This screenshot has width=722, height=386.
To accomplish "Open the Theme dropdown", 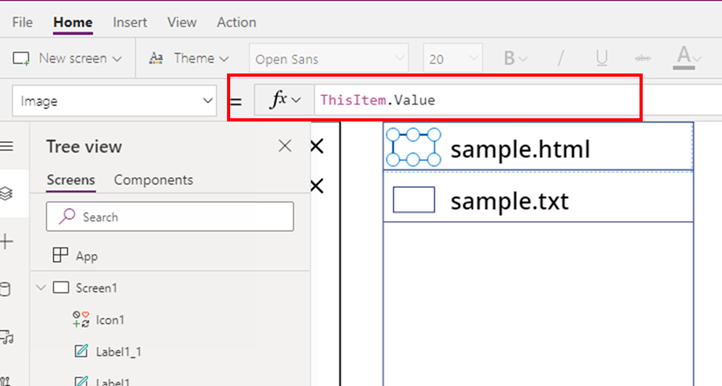I will (x=189, y=58).
